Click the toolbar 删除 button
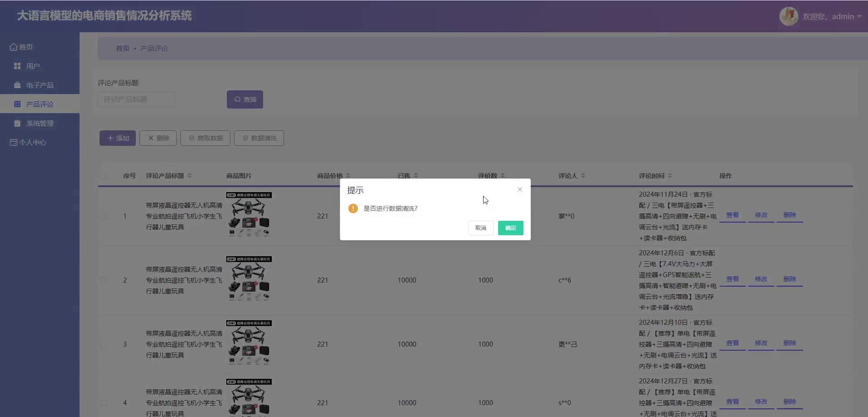Viewport: 868px width, 417px height. pos(158,138)
